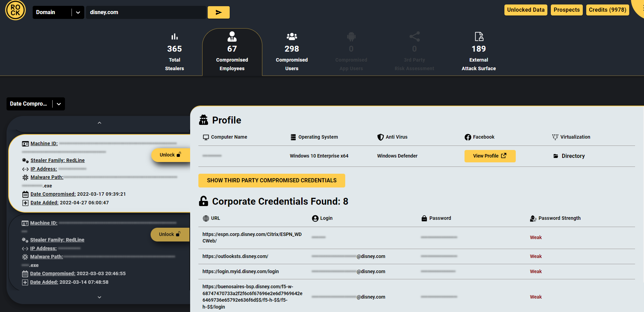Click the plus icon beside 2022-03-14 date added
The height and width of the screenshot is (312, 644).
[25, 282]
